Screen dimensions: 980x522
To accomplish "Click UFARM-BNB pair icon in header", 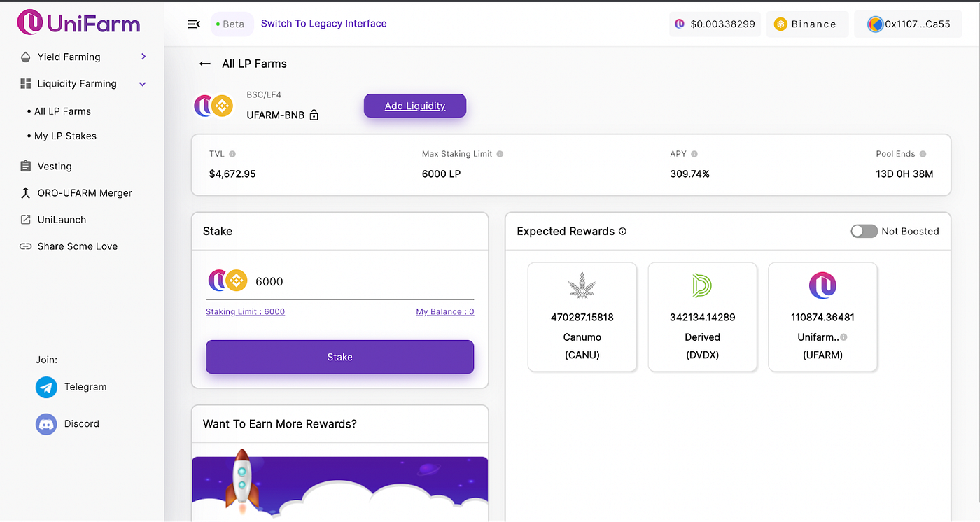I will tap(213, 106).
